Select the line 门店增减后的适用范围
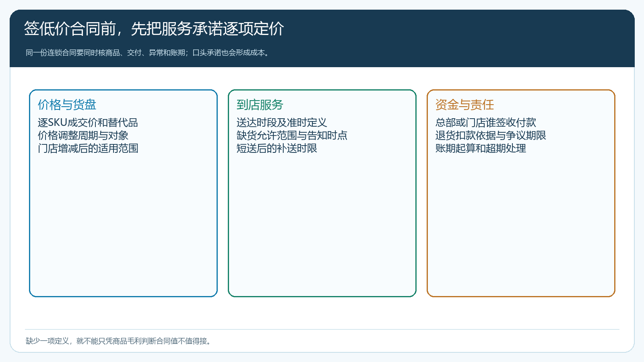Viewport: 644px width, 362px height. coord(88,148)
